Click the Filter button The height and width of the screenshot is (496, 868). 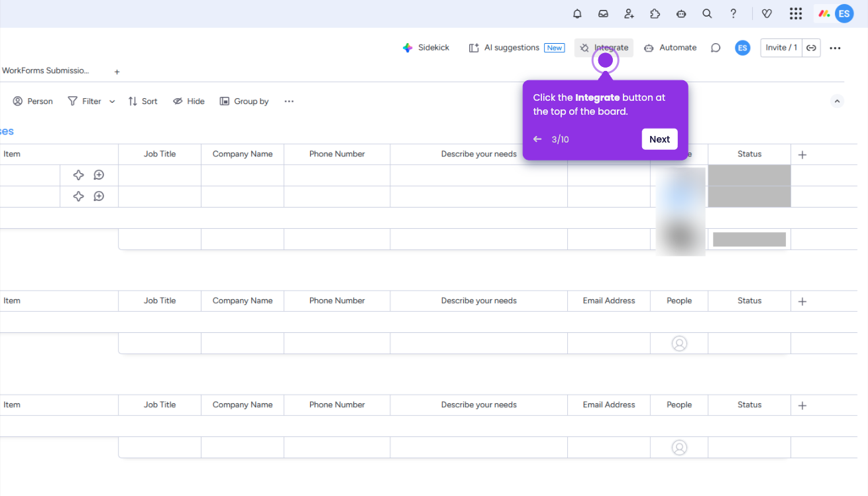point(84,101)
